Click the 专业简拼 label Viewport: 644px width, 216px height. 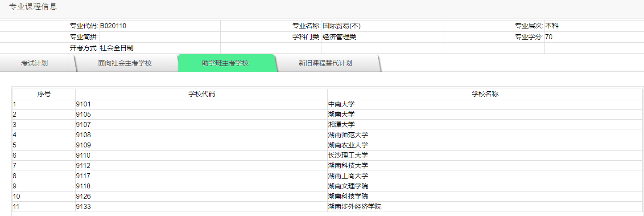[x=84, y=37]
